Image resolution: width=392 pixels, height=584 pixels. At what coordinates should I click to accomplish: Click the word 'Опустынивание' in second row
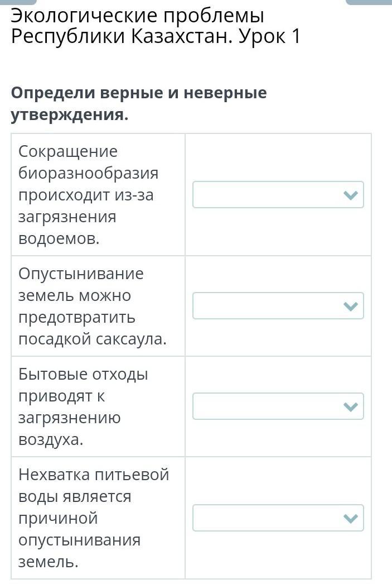(x=81, y=274)
